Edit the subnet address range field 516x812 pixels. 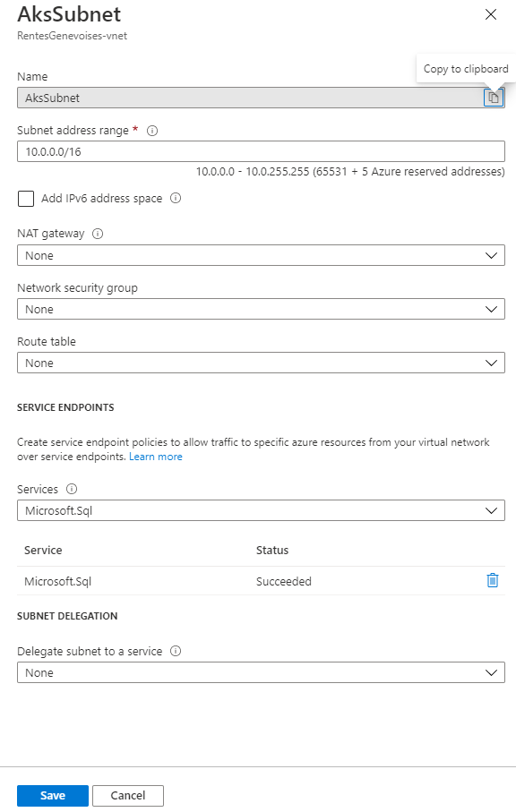pyautogui.click(x=261, y=151)
